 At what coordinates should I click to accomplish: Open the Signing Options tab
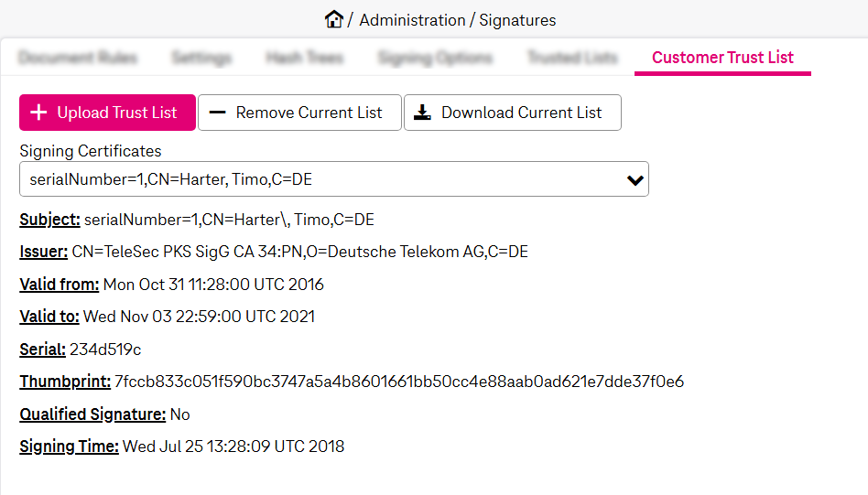coord(435,58)
